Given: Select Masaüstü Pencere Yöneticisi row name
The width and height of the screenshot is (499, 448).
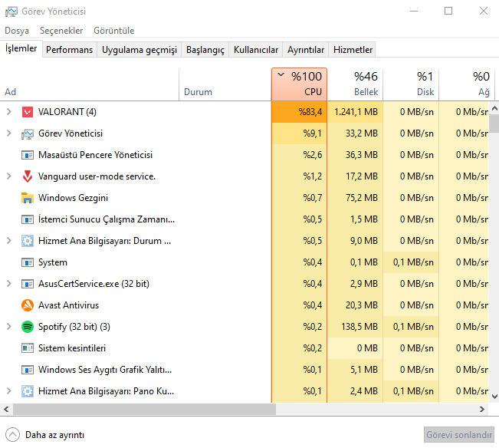Looking at the screenshot, I should coord(96,155).
